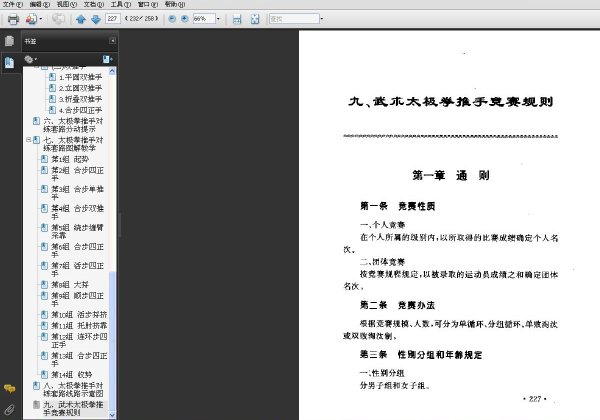Select bookmark 第12组 连环步四正手
The image size is (600, 420).
point(79,340)
